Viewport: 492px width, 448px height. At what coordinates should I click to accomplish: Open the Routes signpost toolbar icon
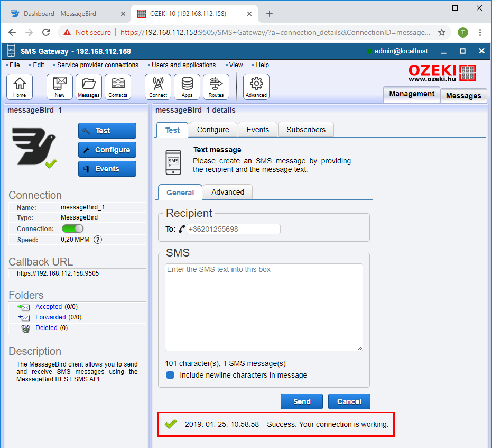tap(216, 87)
